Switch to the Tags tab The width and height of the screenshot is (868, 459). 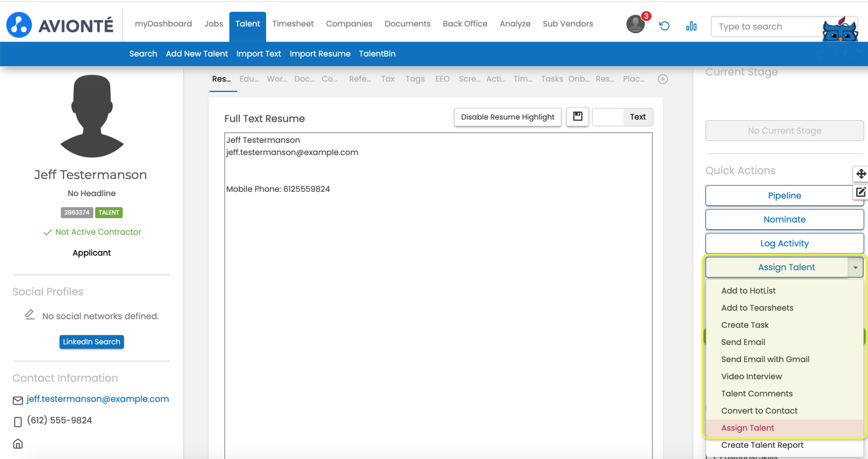coord(414,79)
